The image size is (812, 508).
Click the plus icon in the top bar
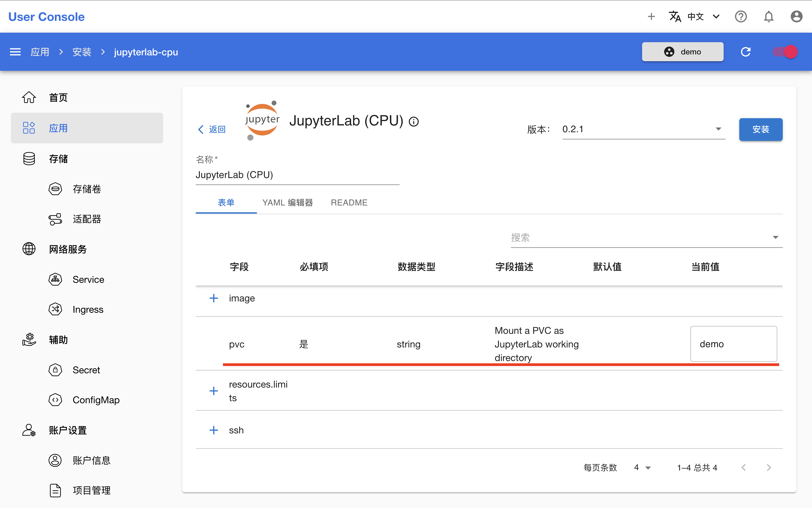click(651, 17)
